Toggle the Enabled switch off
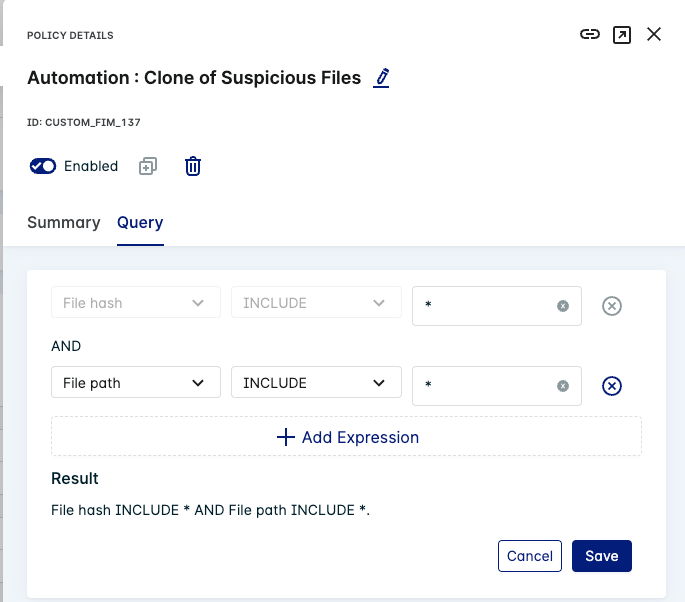 43,166
